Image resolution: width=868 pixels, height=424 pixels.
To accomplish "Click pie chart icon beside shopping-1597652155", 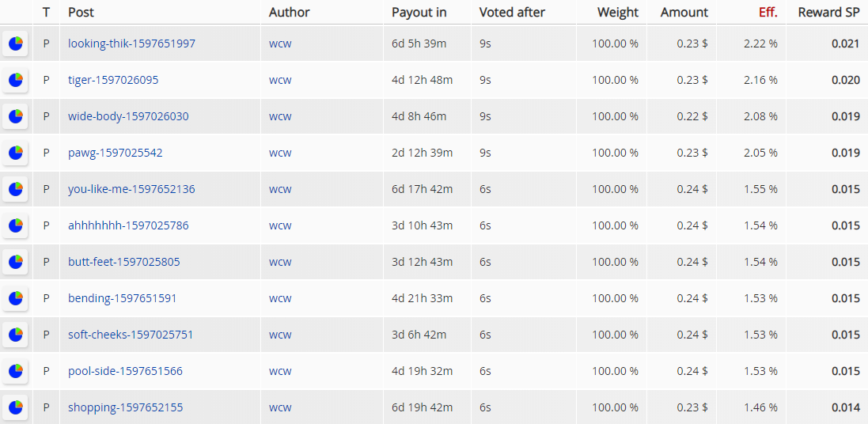I will click(16, 408).
